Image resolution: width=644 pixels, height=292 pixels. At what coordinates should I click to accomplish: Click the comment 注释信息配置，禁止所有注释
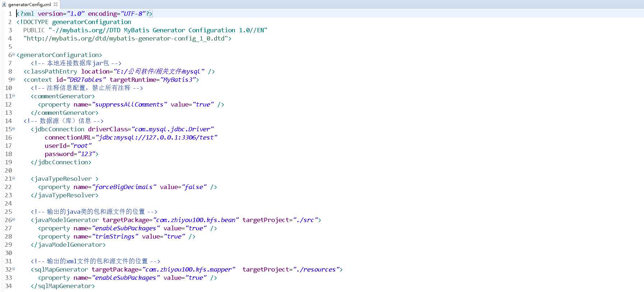87,88
